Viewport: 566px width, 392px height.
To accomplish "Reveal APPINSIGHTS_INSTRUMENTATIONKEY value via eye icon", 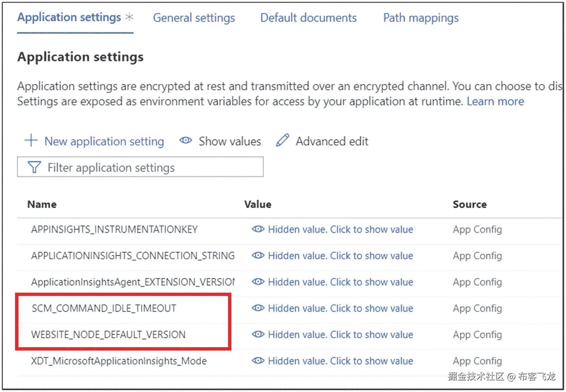I will [258, 229].
